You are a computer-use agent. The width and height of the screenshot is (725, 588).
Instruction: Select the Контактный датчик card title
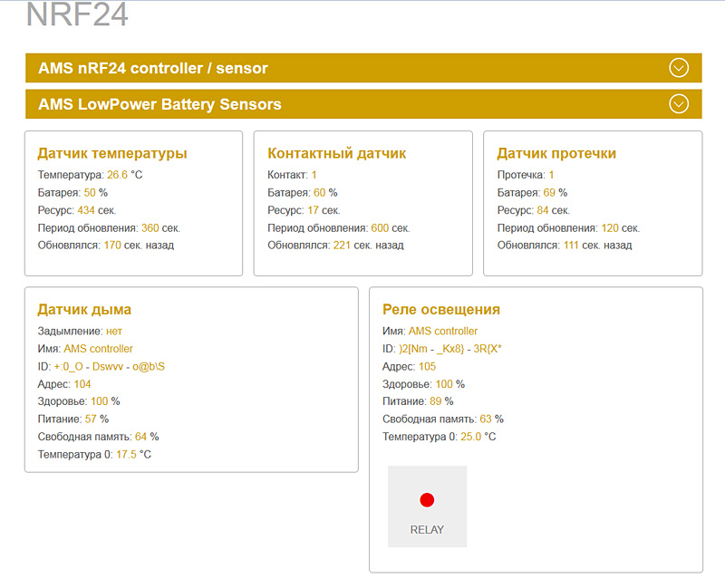click(337, 153)
